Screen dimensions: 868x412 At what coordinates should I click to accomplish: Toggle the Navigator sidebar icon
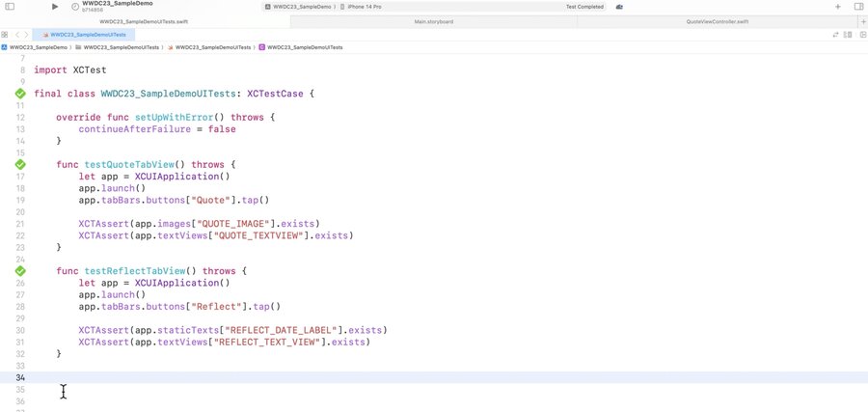click(10, 7)
